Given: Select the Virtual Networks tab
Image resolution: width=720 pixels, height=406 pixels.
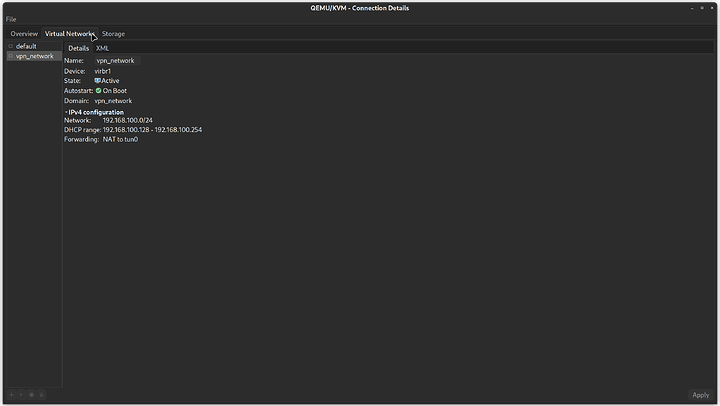Looking at the screenshot, I should pyautogui.click(x=70, y=34).
